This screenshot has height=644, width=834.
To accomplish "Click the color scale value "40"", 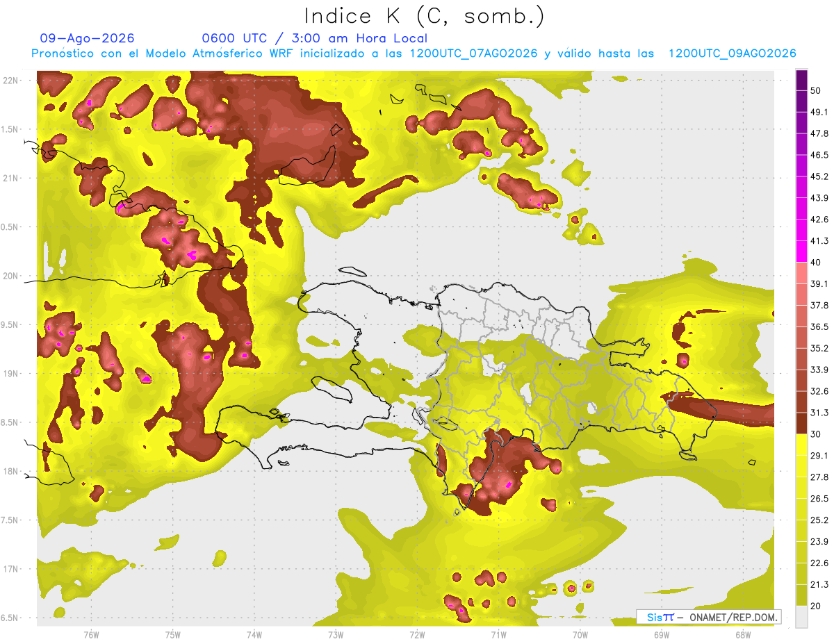I will coord(816,262).
